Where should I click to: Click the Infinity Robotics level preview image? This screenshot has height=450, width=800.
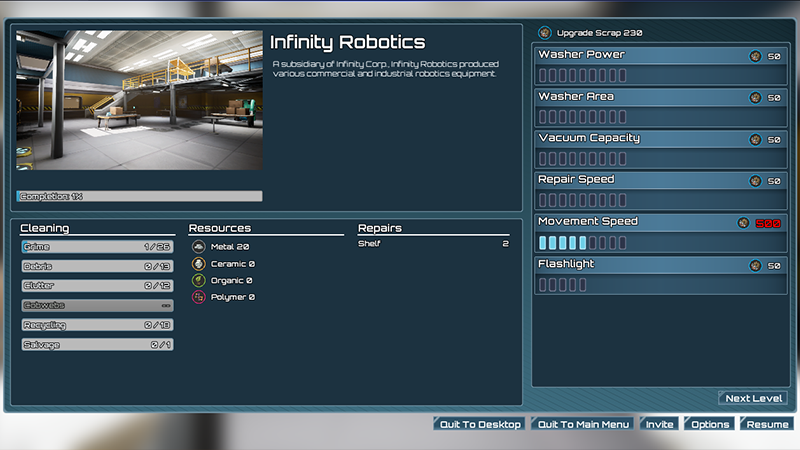click(139, 100)
